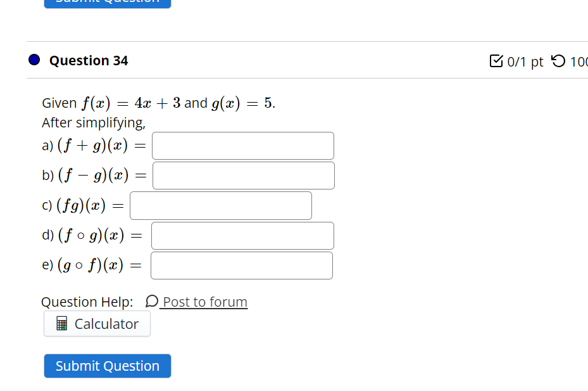Select the Question 34 heading
The height and width of the screenshot is (391, 588).
tap(88, 60)
